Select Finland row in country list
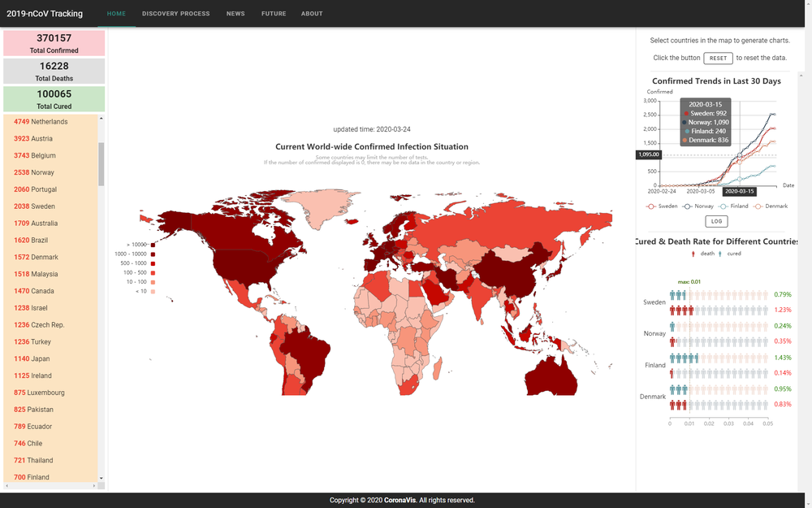 pyautogui.click(x=50, y=475)
